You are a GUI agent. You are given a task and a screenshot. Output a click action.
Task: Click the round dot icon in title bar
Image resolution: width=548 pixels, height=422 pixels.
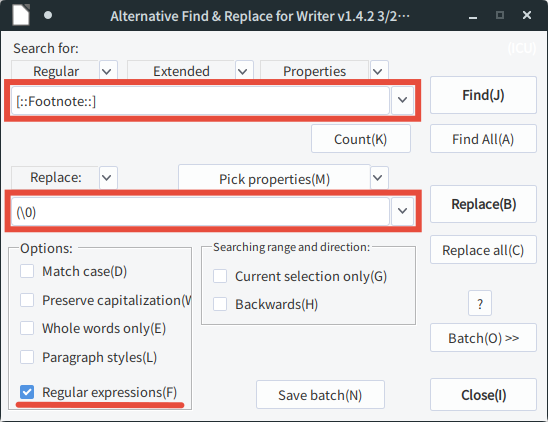click(48, 15)
